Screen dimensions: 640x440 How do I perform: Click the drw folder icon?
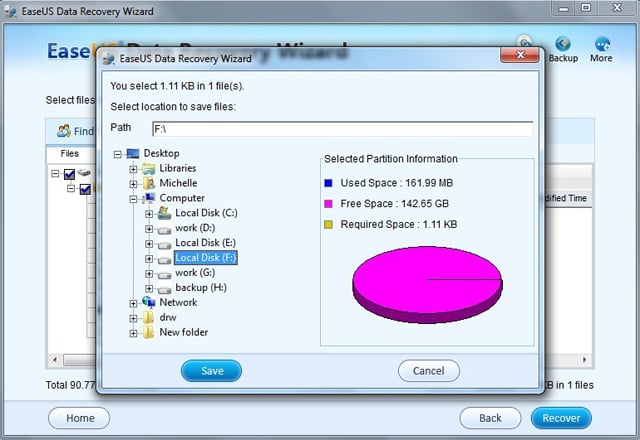(x=149, y=318)
